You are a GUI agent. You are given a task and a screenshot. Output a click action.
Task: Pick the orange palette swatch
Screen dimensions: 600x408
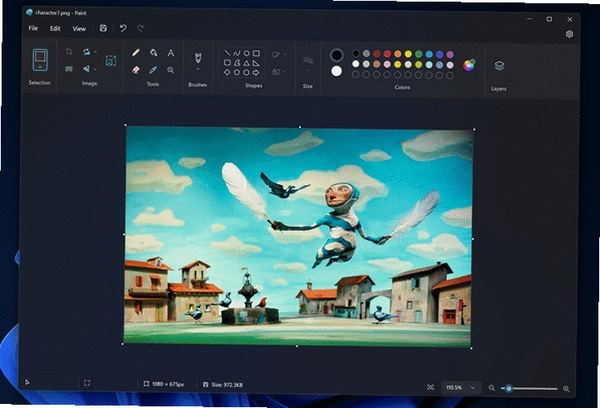click(398, 54)
